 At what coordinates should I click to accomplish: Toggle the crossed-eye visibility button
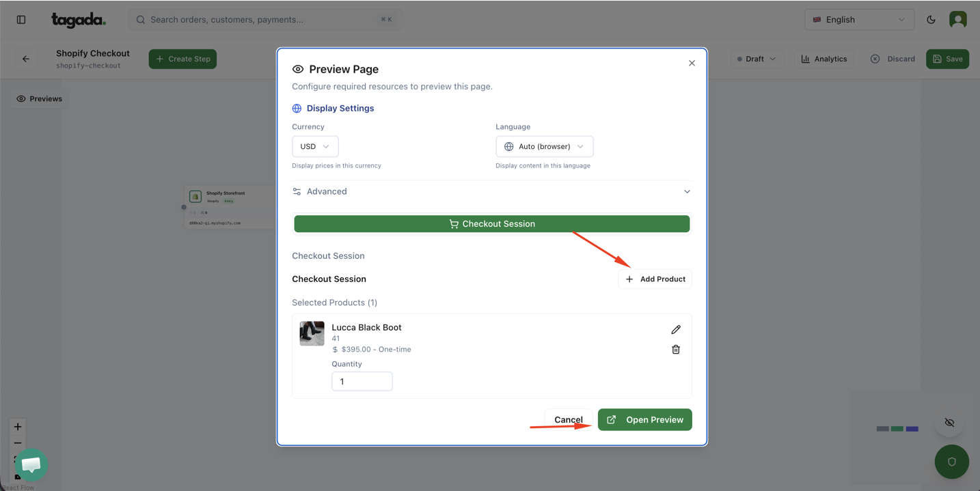pos(949,423)
